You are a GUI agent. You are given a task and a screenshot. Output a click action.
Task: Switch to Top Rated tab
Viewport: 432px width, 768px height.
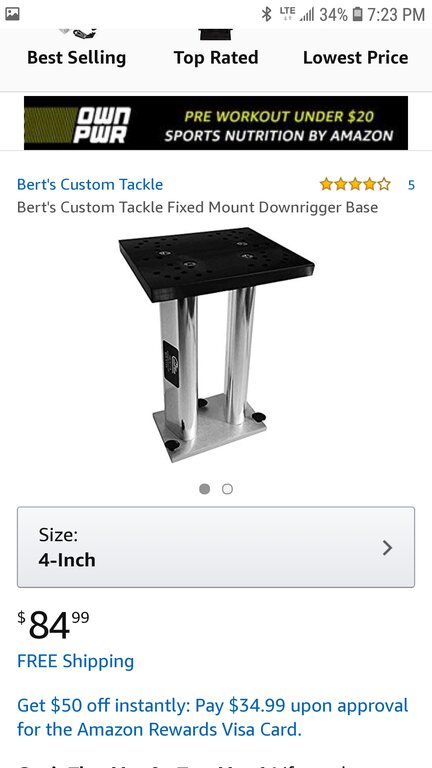(x=216, y=58)
